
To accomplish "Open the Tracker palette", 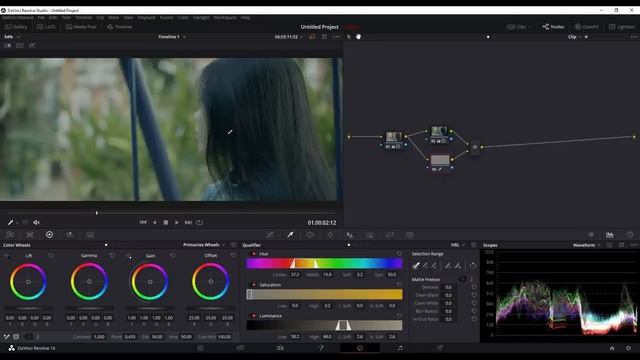I will tap(330, 235).
